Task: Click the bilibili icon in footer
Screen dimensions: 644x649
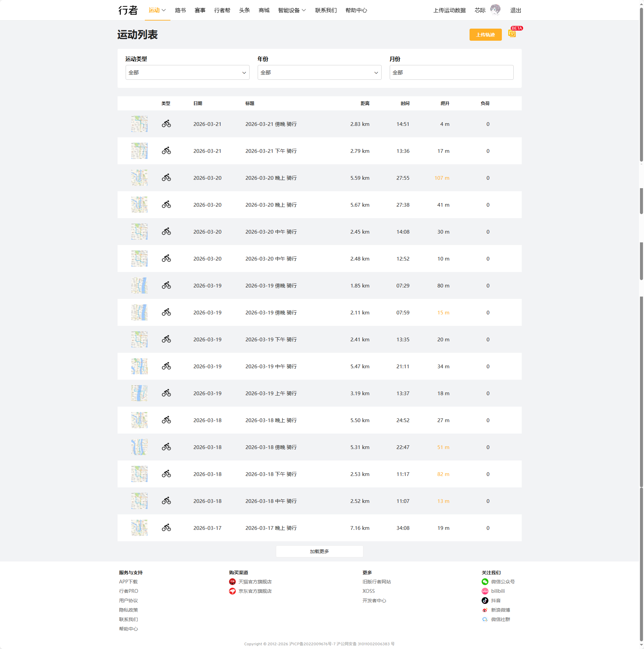Action: (485, 591)
